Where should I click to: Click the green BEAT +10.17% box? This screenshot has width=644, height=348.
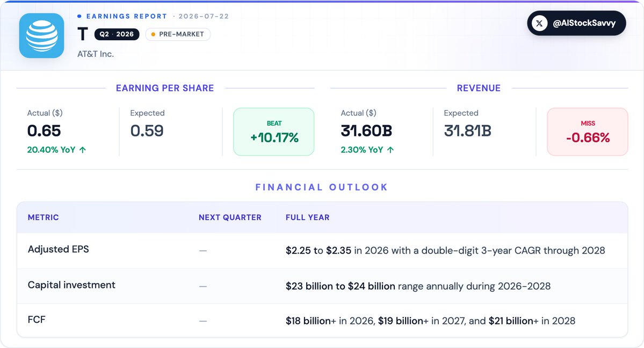273,132
